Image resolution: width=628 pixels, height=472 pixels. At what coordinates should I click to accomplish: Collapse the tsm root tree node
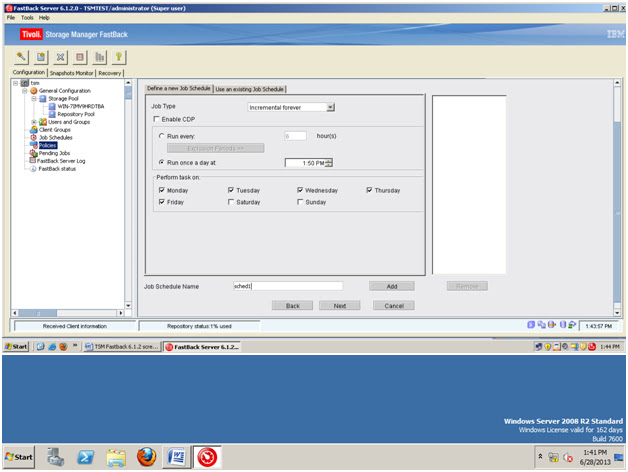click(x=16, y=83)
